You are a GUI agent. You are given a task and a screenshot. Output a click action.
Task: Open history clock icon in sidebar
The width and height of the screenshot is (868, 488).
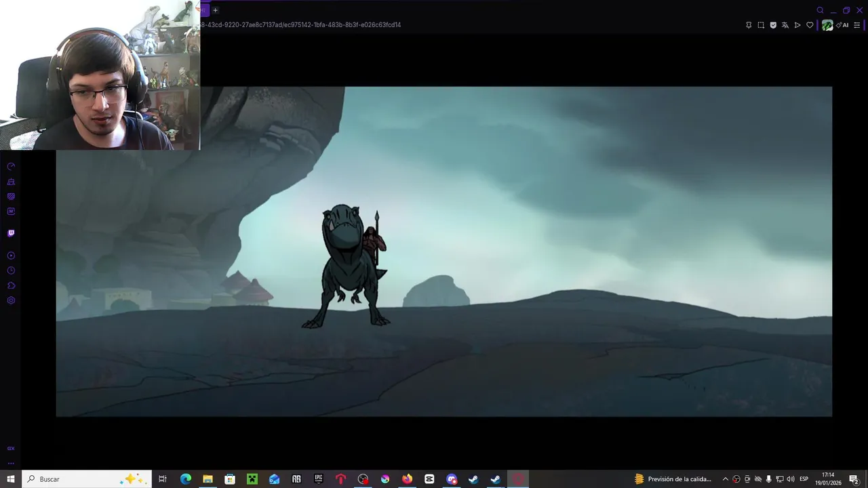point(11,270)
